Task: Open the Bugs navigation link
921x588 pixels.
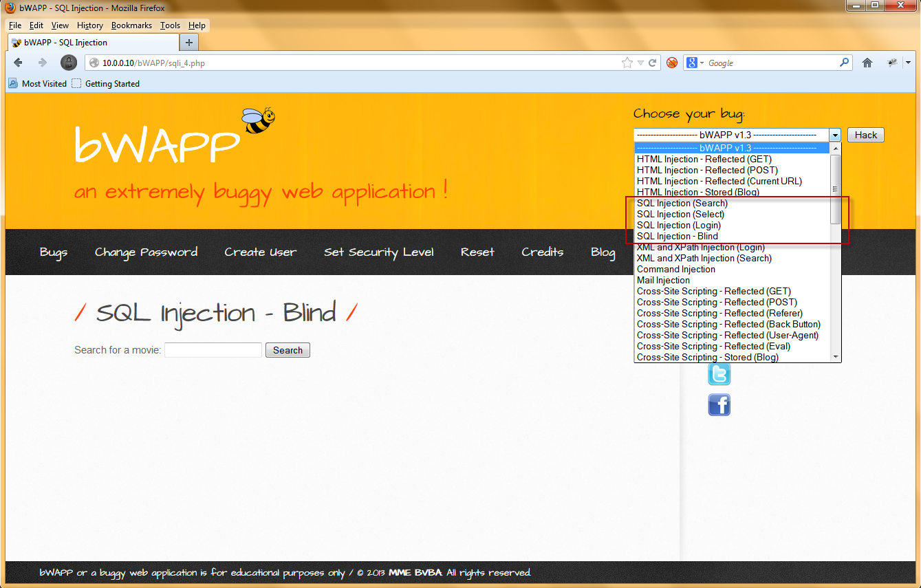Action: [54, 252]
